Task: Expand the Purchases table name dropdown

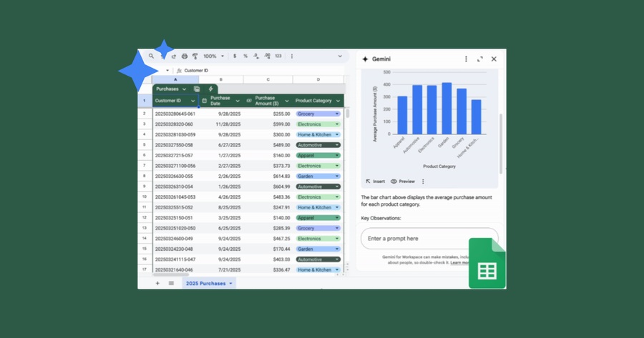Action: click(184, 89)
